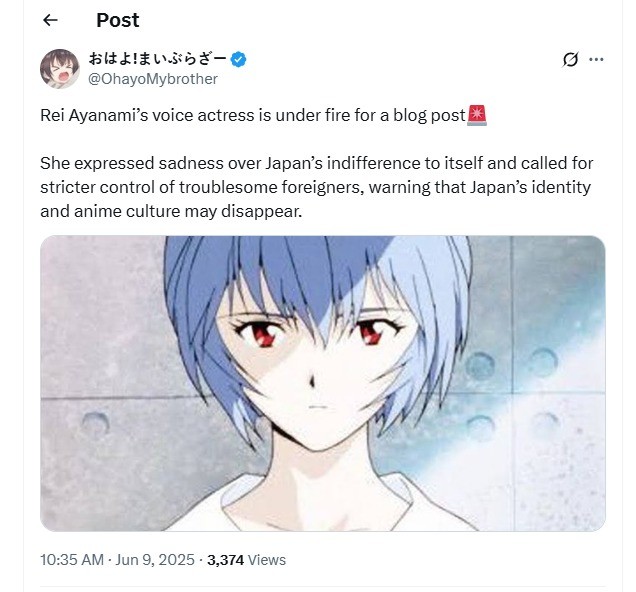The image size is (636, 592).
Task: Click the Views label text
Action: 266,560
